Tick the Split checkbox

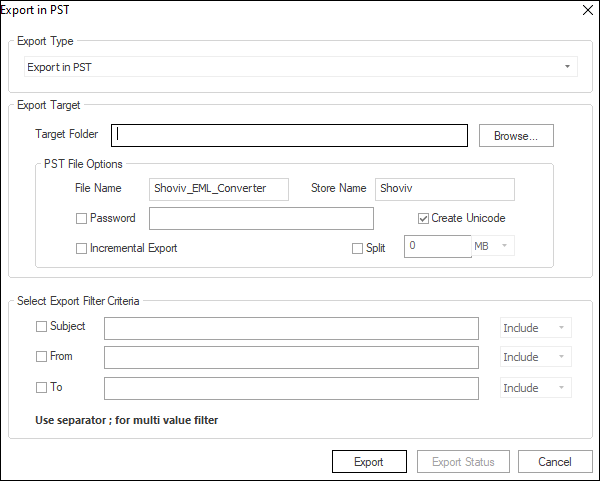click(357, 249)
